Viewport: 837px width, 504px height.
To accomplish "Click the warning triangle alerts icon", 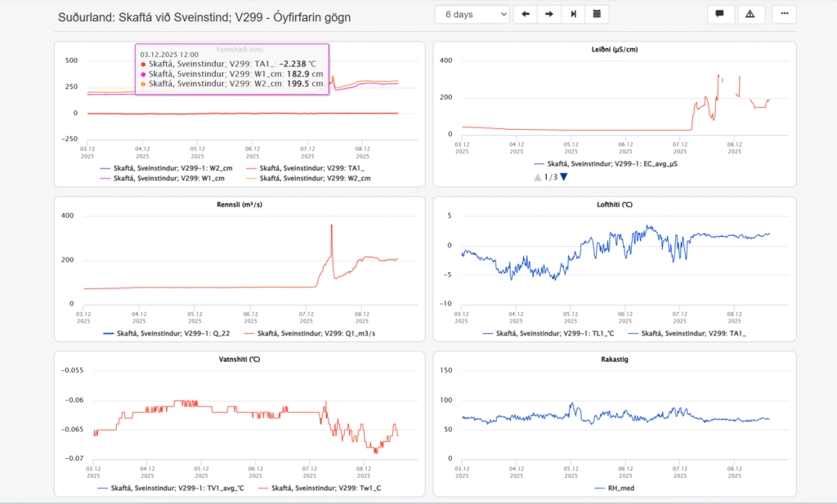I will (x=750, y=14).
